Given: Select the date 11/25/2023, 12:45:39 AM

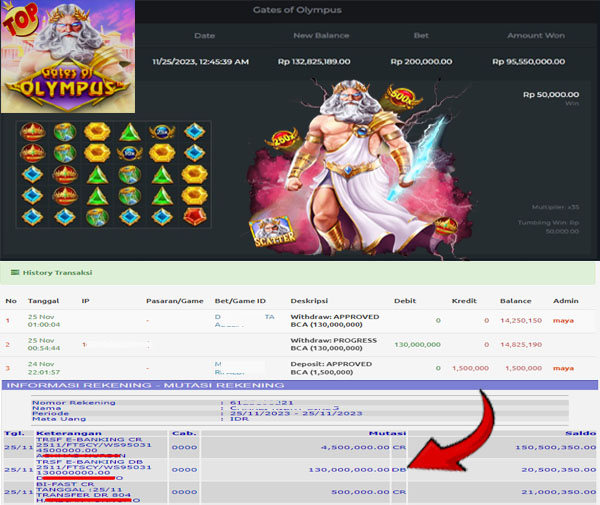Looking at the screenshot, I should click(x=201, y=62).
